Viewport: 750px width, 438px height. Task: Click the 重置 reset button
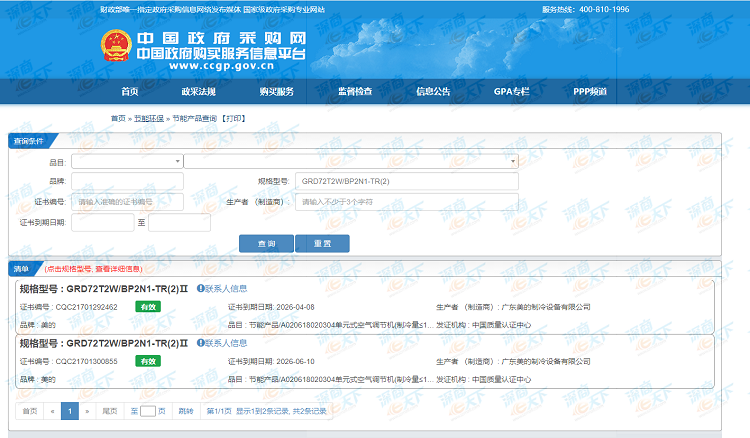pos(322,243)
